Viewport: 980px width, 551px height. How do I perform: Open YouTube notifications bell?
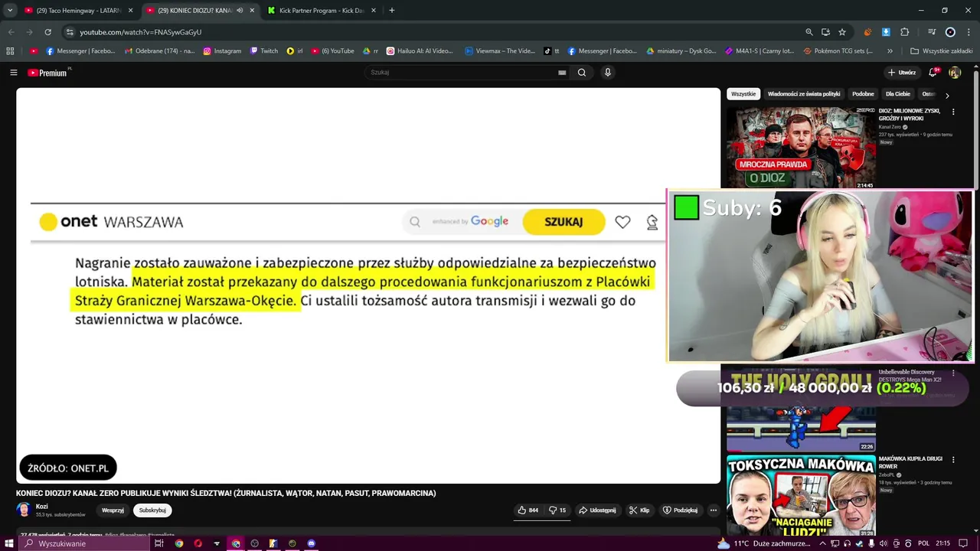pyautogui.click(x=933, y=73)
